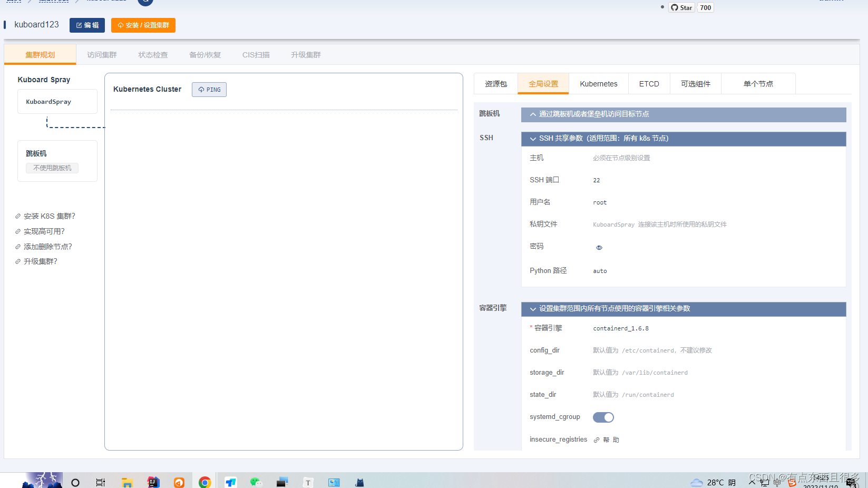Image resolution: width=868 pixels, height=488 pixels.
Task: Open the 安装 K8S 集群? help link
Action: pyautogui.click(x=50, y=216)
